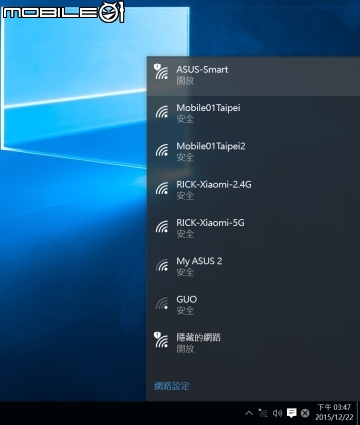Screen dimensions: 360x425
Task: Open the Action Center notification icon
Action: tap(292, 413)
